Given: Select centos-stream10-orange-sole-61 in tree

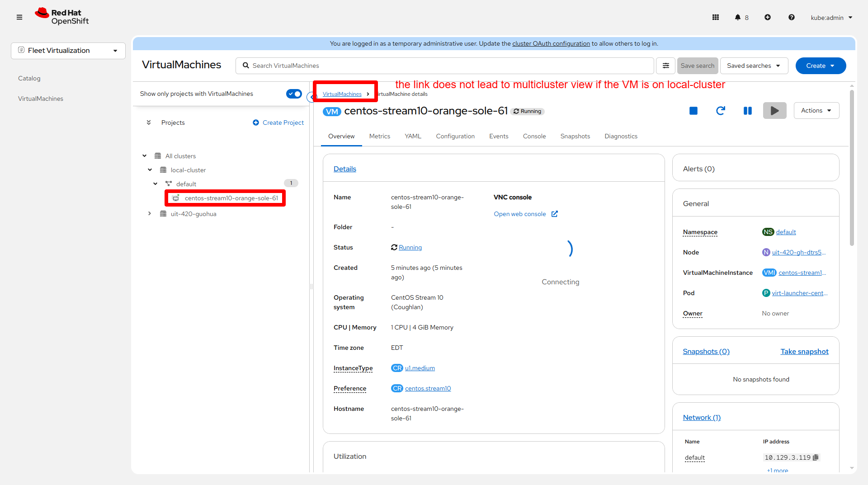Looking at the screenshot, I should click(x=231, y=198).
